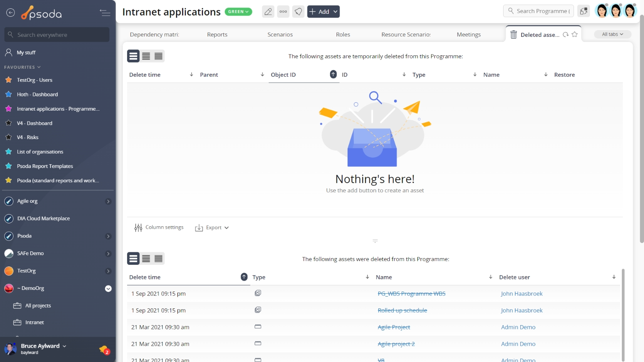Open the Intranet item in the sidebar
This screenshot has width=644, height=362.
[x=34, y=323]
